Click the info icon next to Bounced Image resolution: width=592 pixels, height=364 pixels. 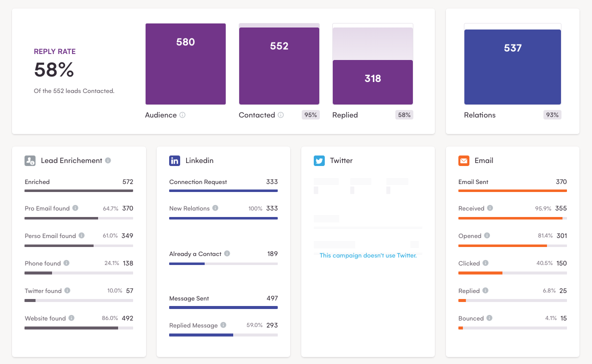pyautogui.click(x=488, y=318)
